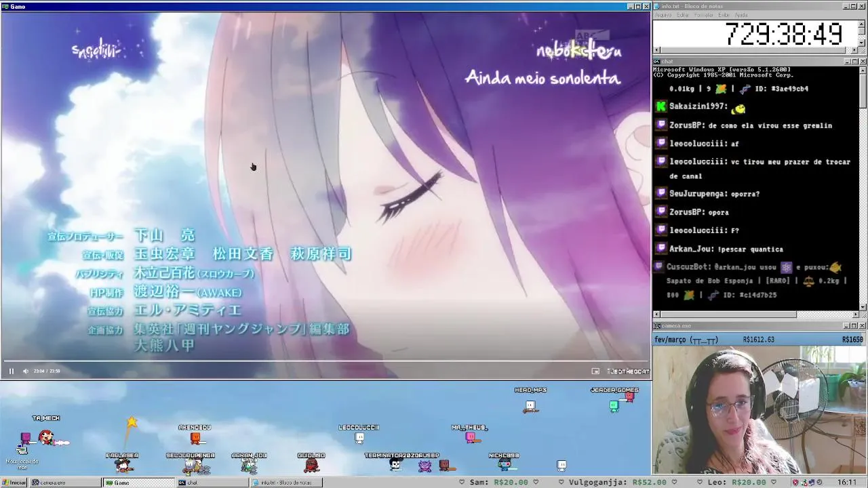Click the GUIOLI30 player avatar
This screenshot has width=868, height=488.
coord(311,465)
